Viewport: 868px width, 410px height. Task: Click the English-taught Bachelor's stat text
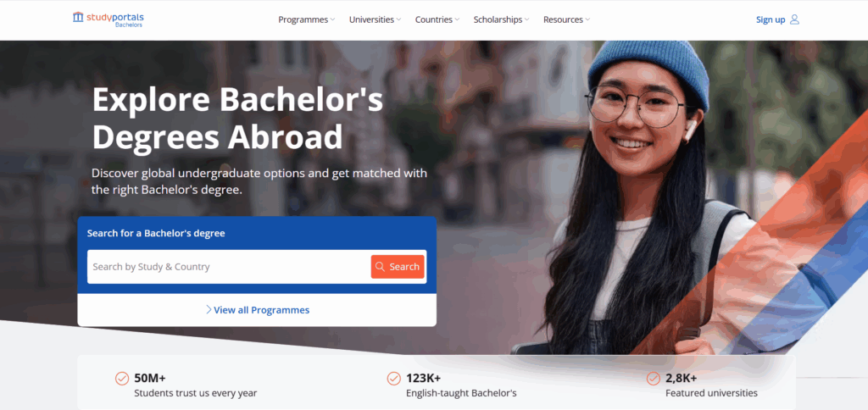coord(461,393)
